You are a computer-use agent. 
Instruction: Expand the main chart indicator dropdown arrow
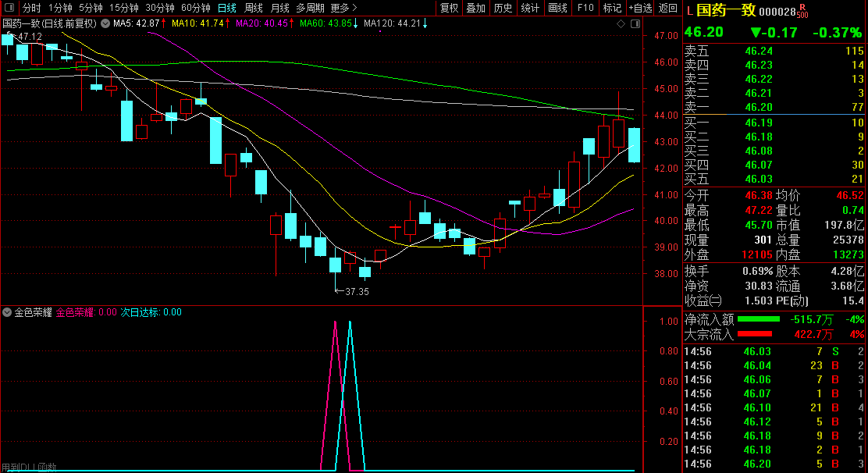click(105, 23)
